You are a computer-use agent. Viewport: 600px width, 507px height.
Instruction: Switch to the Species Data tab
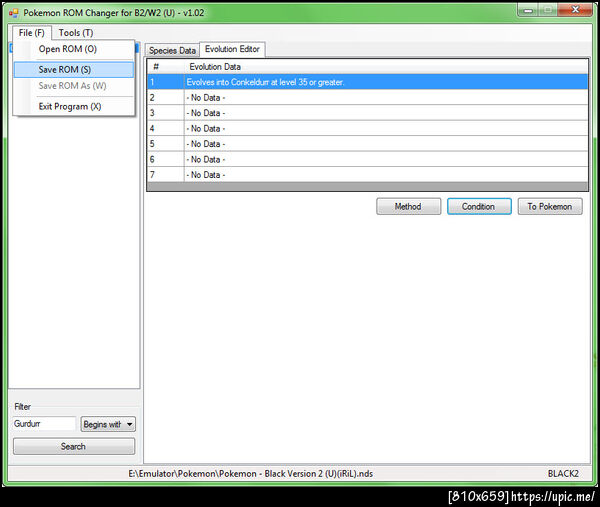click(x=172, y=50)
